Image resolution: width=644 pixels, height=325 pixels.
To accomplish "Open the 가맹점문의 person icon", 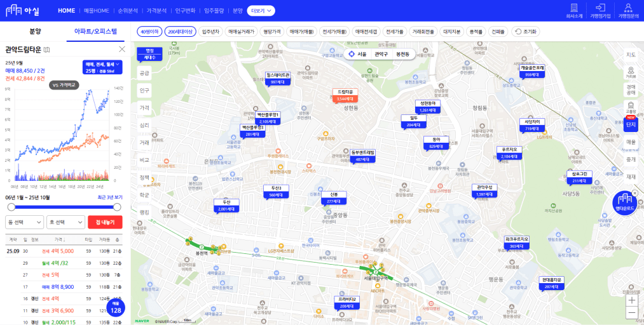I will [x=627, y=8].
